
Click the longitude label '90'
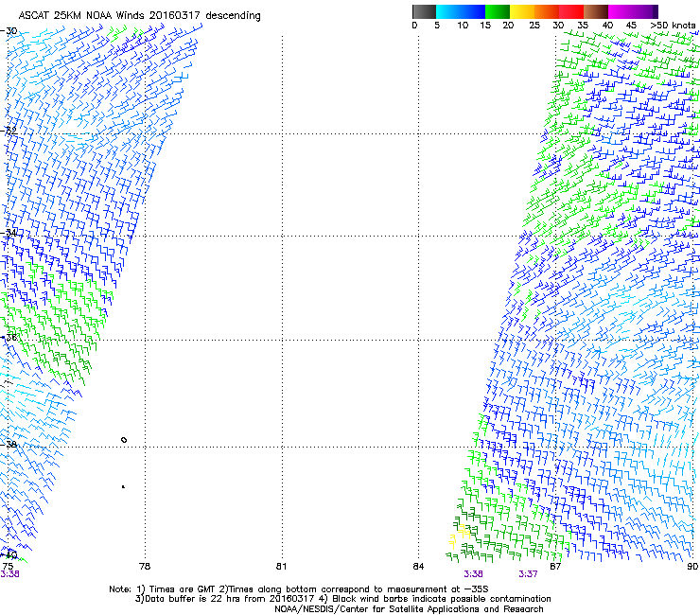click(692, 567)
